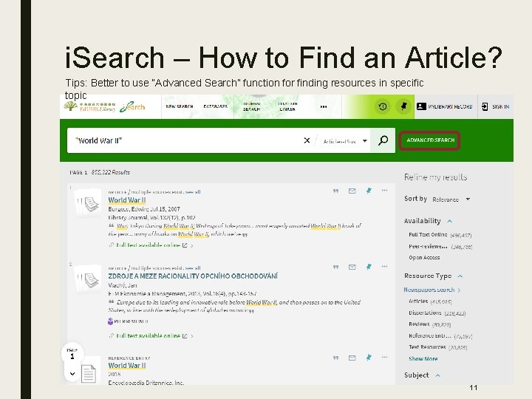This screenshot has height=399, width=532.
Task: Click citation quote icon for ZDROJE A MEZE result
Action: point(335,267)
